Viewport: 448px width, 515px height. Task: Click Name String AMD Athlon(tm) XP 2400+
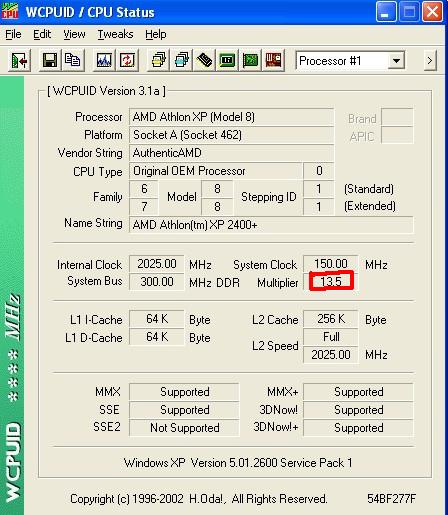(271, 225)
